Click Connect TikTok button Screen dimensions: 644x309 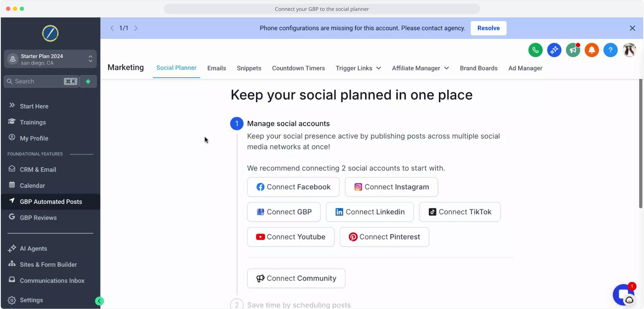[460, 212]
